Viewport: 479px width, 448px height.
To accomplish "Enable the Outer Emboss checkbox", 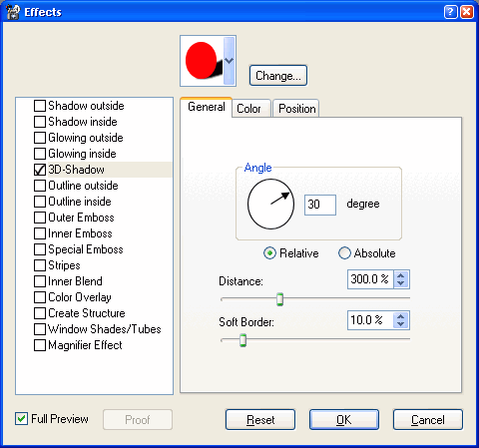I will tap(40, 218).
